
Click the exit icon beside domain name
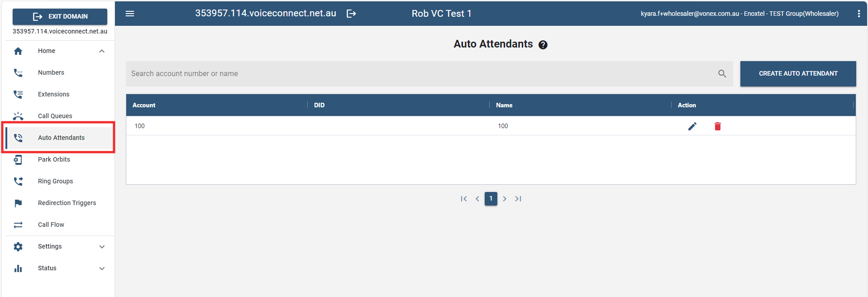(351, 14)
